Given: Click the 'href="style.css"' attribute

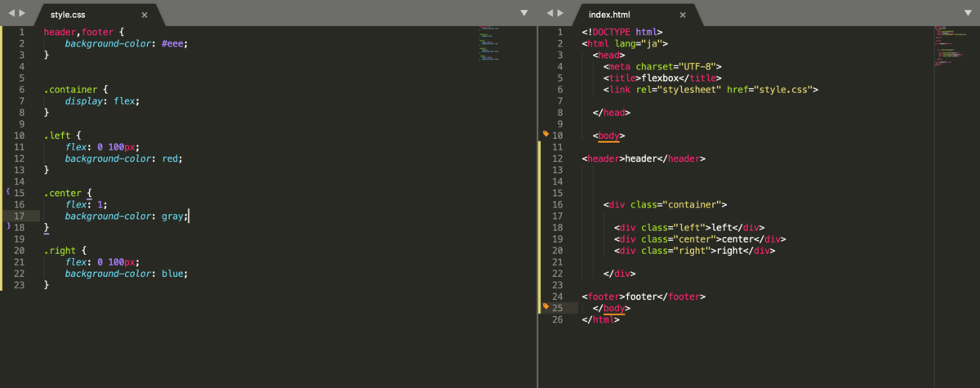Looking at the screenshot, I should click(x=770, y=89).
